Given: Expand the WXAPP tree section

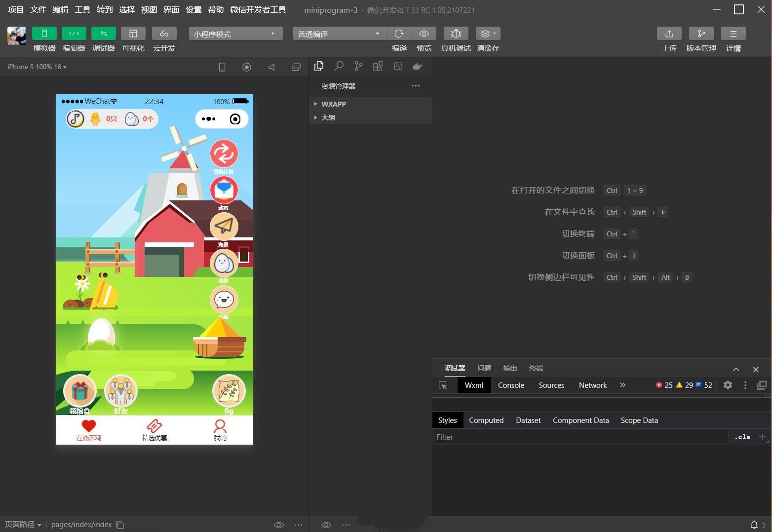Looking at the screenshot, I should (334, 104).
